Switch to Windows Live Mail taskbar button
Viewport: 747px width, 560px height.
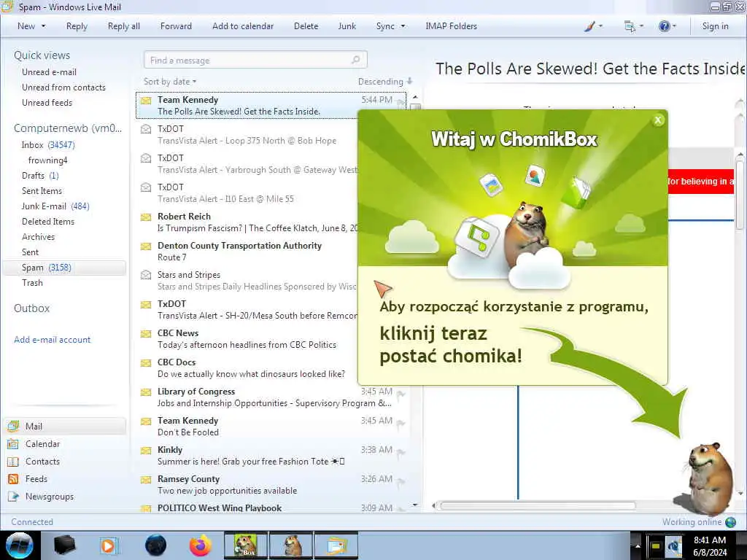(336, 545)
